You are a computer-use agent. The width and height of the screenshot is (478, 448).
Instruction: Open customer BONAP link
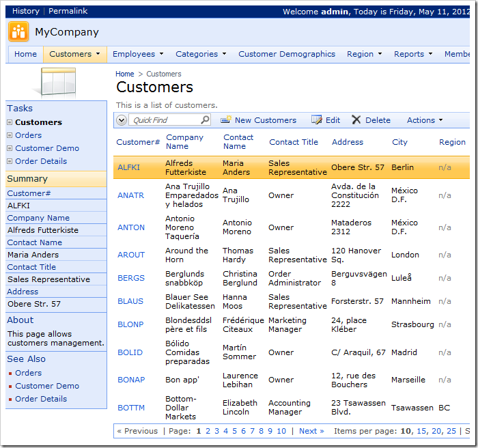tap(131, 380)
